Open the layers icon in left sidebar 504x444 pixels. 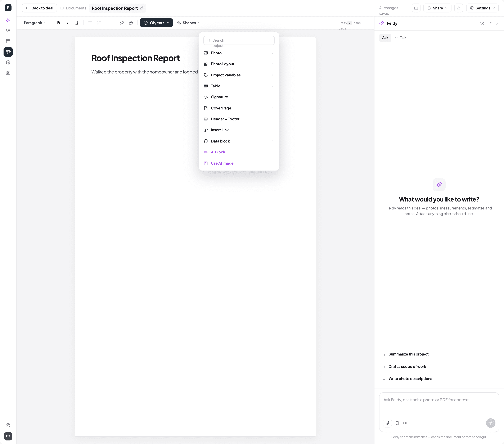point(8,62)
